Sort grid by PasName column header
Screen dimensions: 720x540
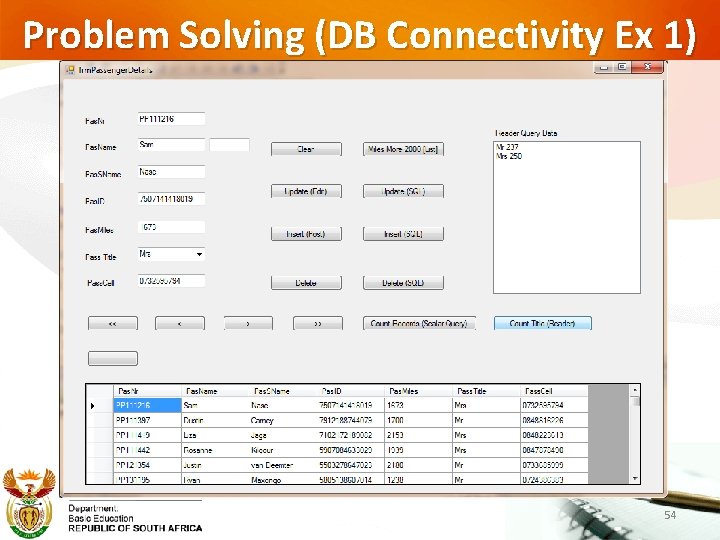pos(215,391)
